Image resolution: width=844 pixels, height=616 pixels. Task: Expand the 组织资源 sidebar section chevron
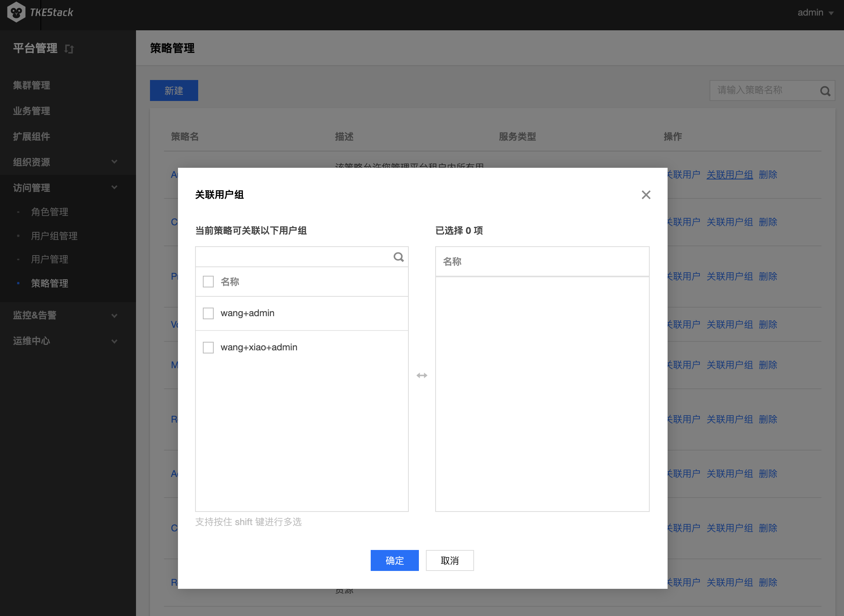click(114, 162)
